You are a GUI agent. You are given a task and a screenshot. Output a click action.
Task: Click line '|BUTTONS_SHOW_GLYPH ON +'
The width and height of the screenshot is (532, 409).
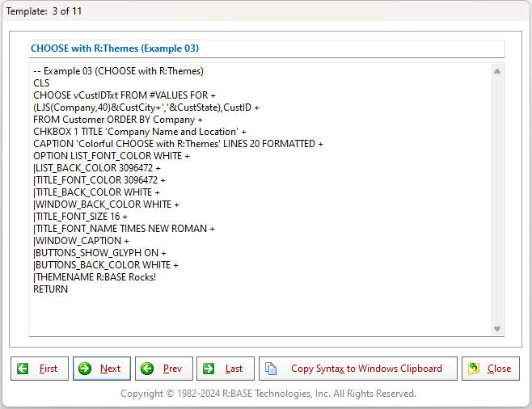click(x=99, y=253)
